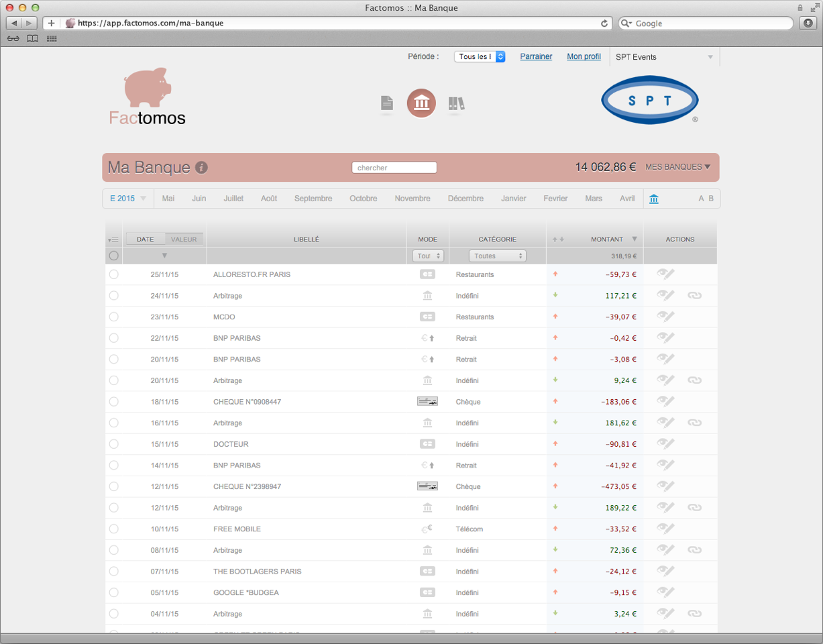Select all transactions with the header circle

[113, 256]
